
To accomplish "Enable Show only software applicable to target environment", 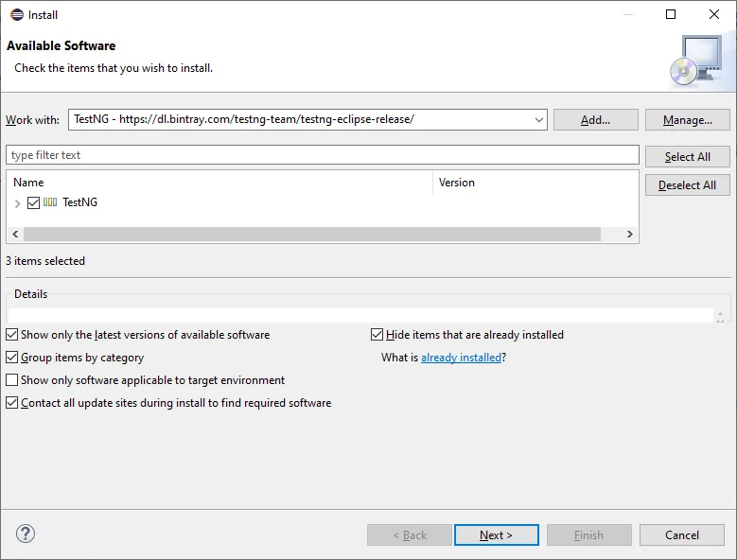I will (12, 380).
